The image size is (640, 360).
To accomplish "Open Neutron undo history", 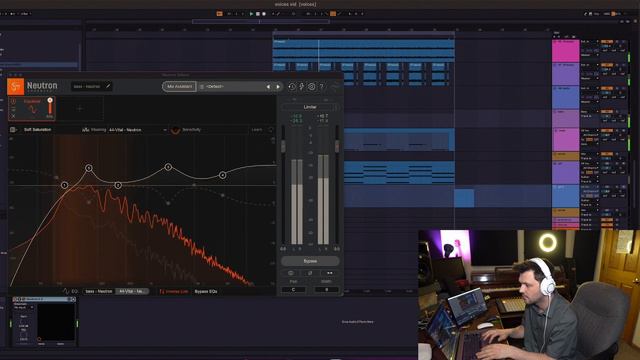I will (x=291, y=87).
